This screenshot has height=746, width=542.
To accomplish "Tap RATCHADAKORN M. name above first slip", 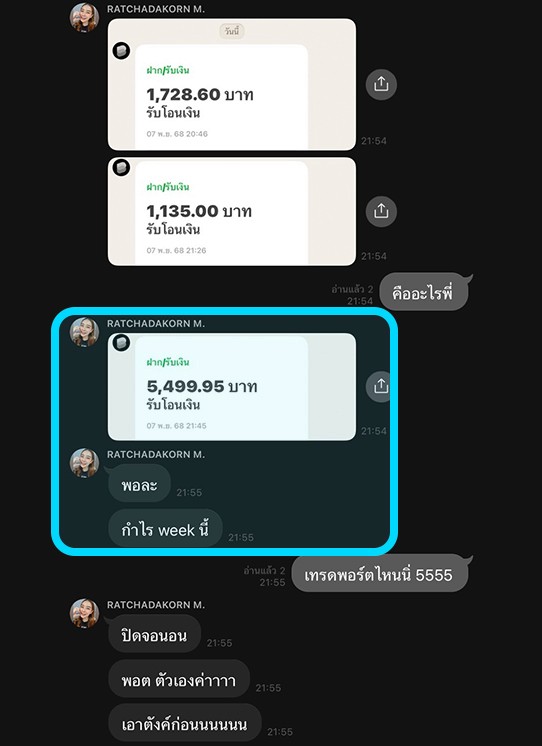I will point(156,9).
